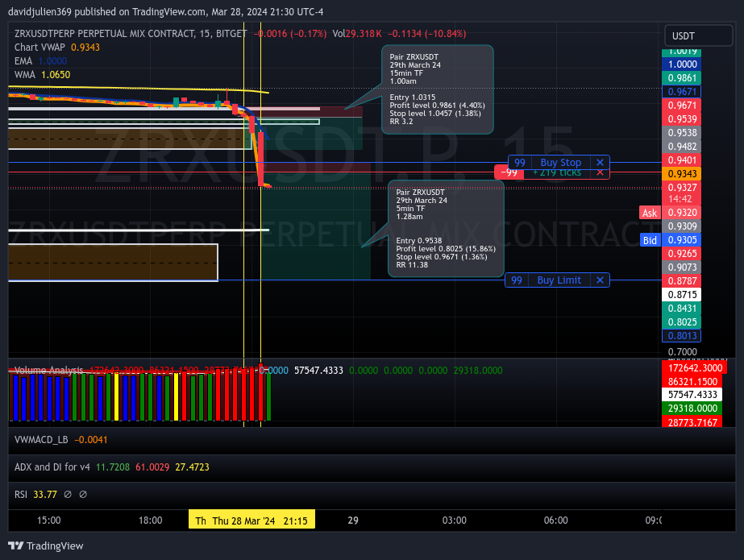Screen dimensions: 744x560
Task: Click the 0.8715 white price label
Action: [x=682, y=295]
